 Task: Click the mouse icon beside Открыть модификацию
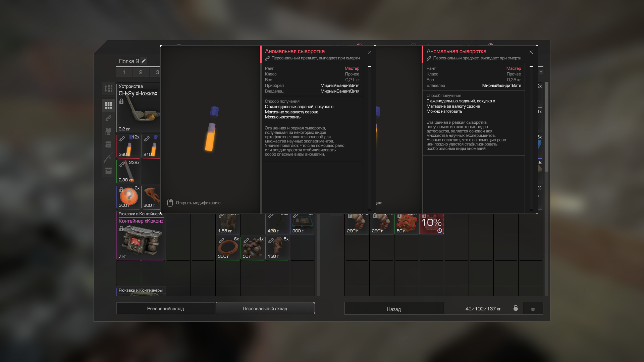coord(170,203)
